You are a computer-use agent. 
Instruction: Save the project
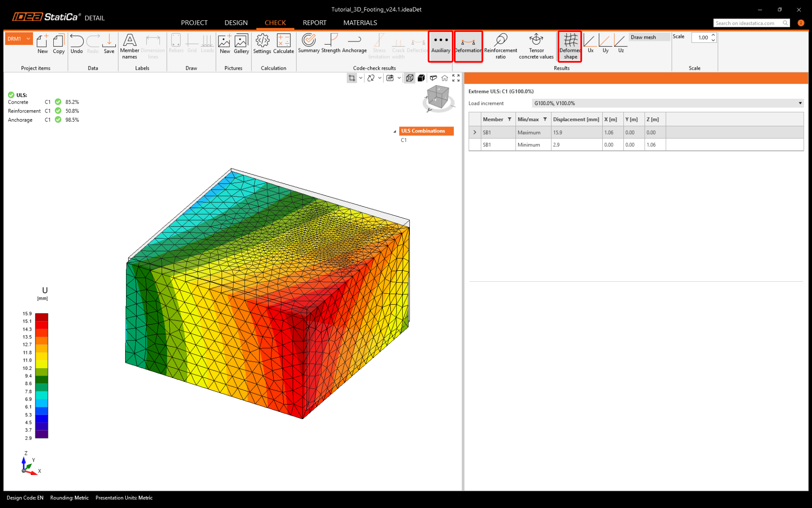tap(109, 44)
